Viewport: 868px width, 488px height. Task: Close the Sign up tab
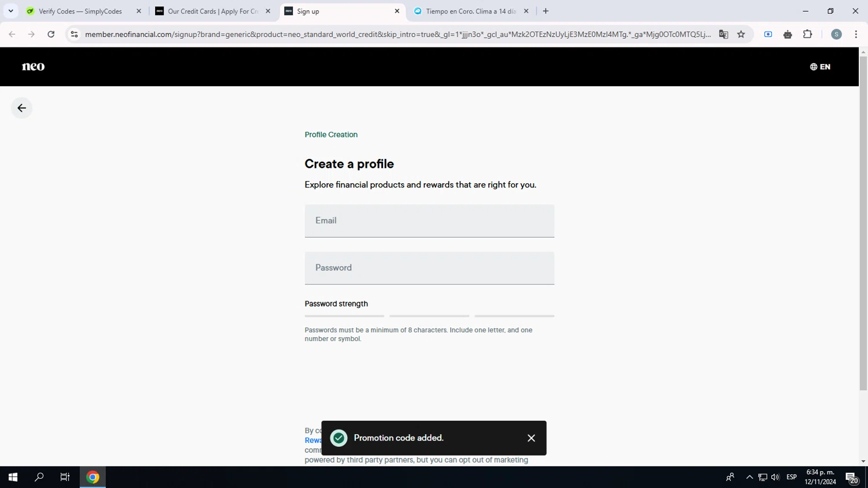point(397,11)
